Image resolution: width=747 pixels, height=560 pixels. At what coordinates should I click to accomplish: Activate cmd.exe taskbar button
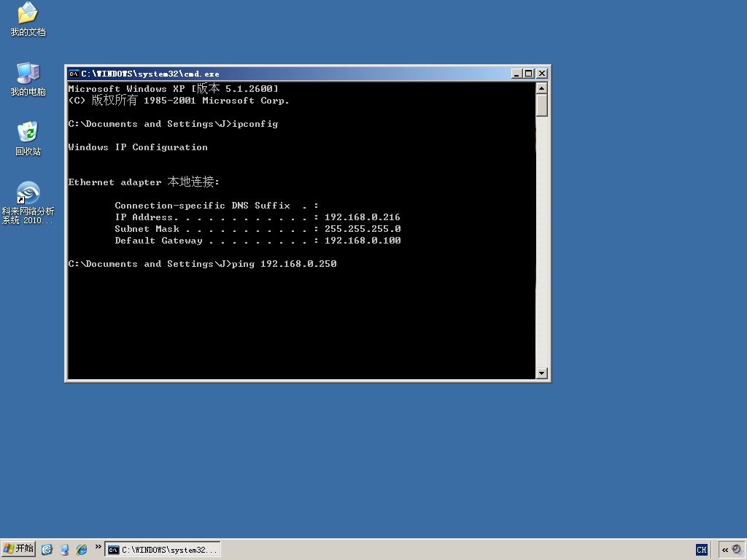[163, 550]
